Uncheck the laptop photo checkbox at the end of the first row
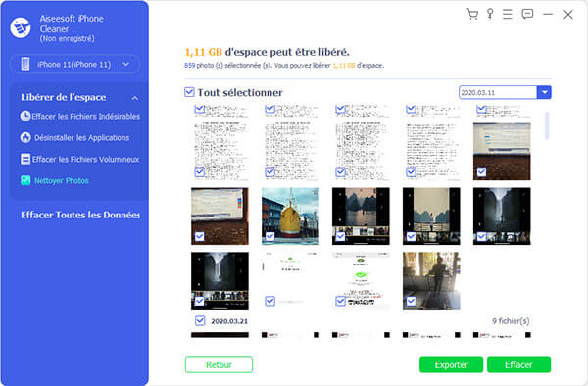The width and height of the screenshot is (588, 386). click(481, 172)
